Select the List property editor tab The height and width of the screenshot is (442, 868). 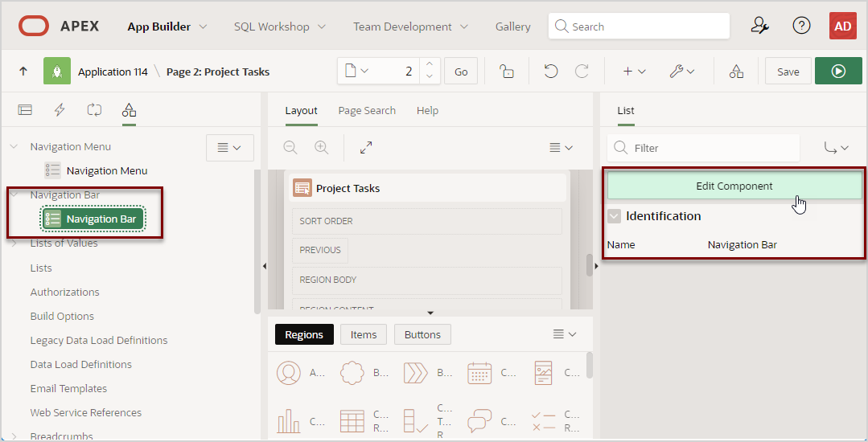(626, 111)
